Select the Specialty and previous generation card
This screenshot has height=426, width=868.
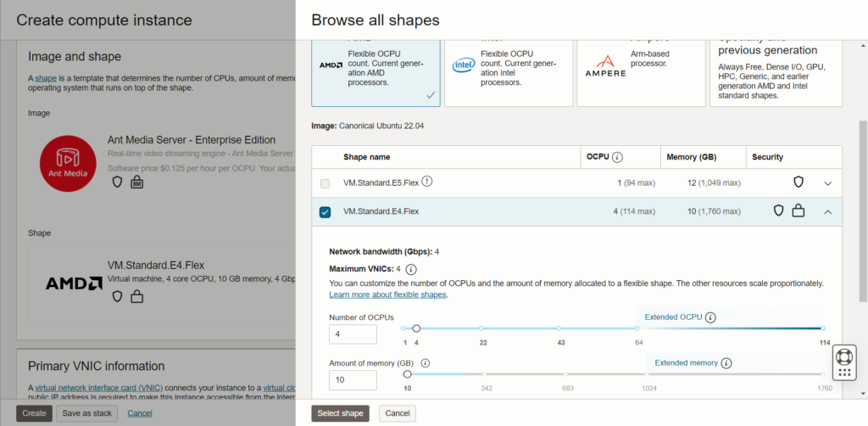[x=776, y=72]
